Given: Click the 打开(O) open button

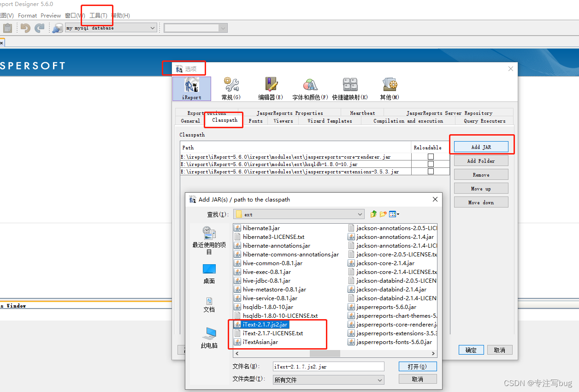Looking at the screenshot, I should (417, 366).
